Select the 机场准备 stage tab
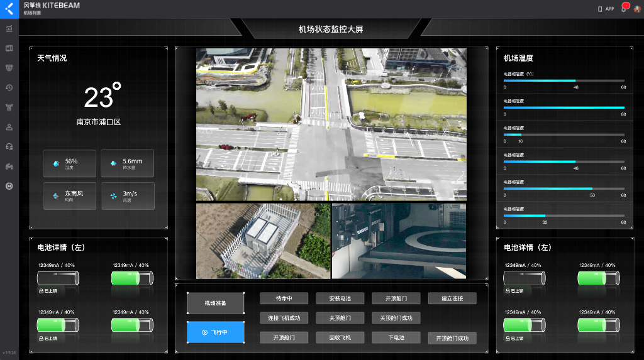This screenshot has width=644, height=360. 215,303
